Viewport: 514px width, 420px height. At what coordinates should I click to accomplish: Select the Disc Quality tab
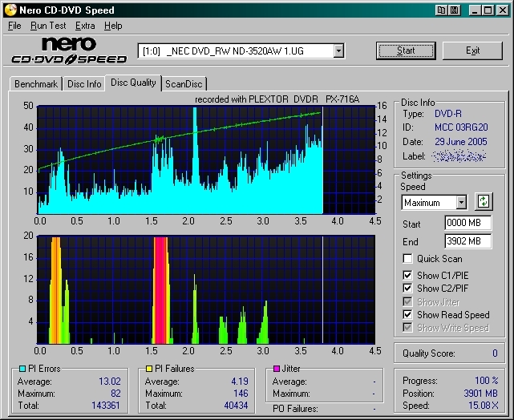pyautogui.click(x=133, y=83)
